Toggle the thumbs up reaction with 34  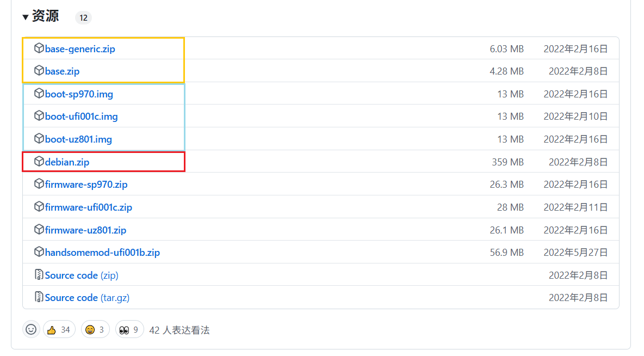(59, 329)
